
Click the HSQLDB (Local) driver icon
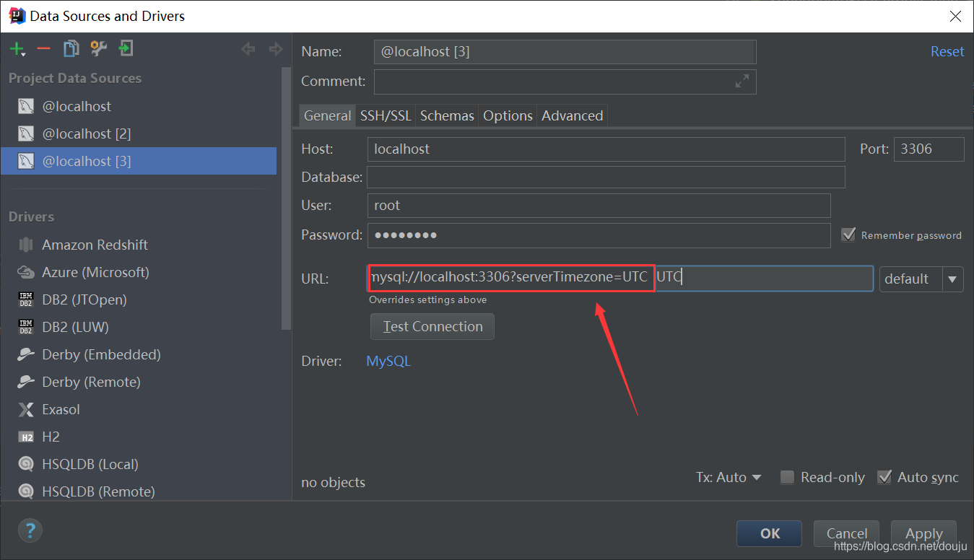click(26, 464)
